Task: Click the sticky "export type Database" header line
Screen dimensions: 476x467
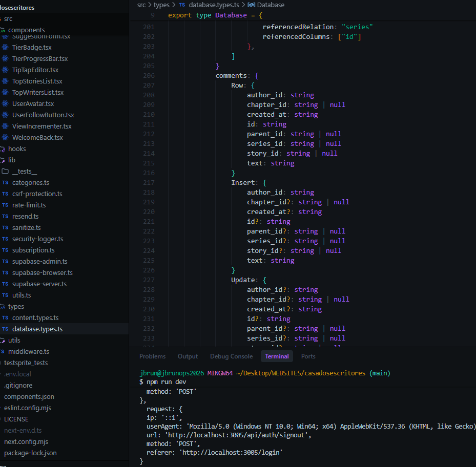Action: point(215,15)
